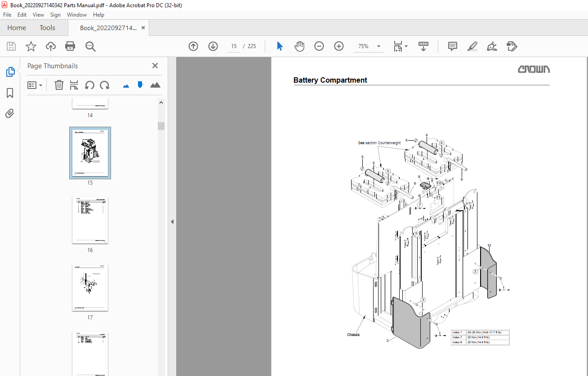Open Page Thumbnails sidebar icon

pyautogui.click(x=10, y=71)
